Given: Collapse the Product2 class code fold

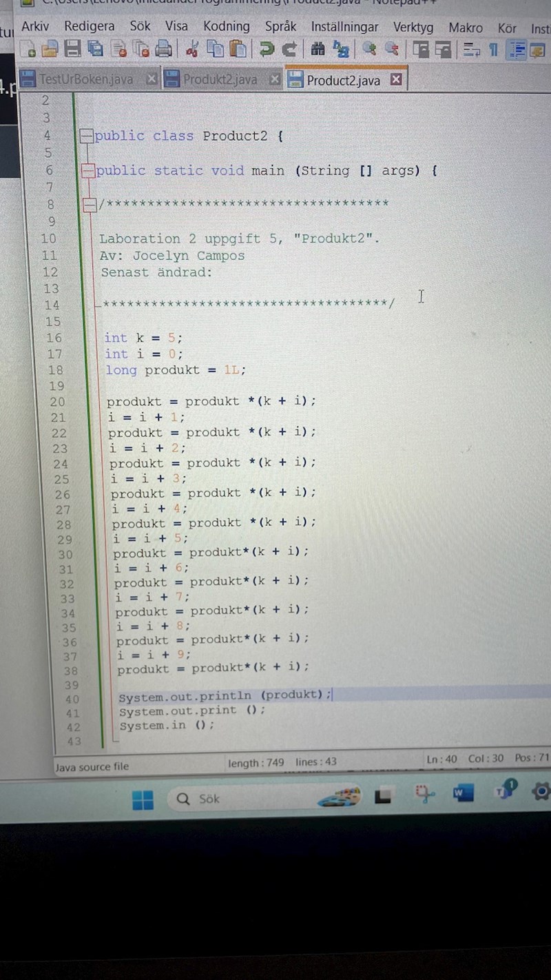Looking at the screenshot, I should 87,136.
